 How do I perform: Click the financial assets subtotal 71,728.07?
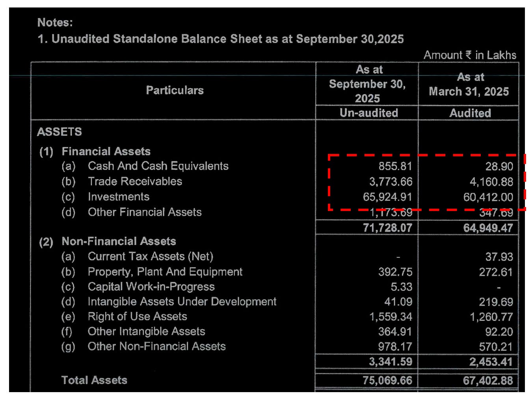click(x=387, y=228)
